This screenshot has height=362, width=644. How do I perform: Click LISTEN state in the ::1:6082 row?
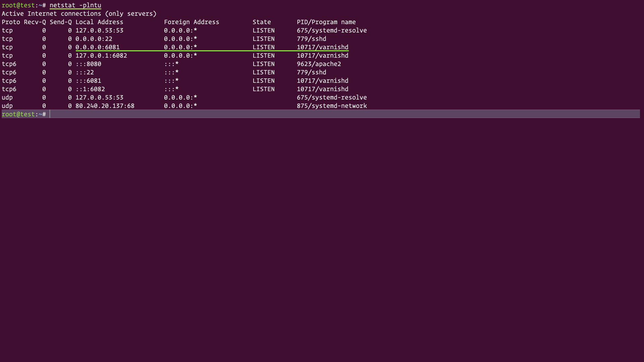coord(264,89)
